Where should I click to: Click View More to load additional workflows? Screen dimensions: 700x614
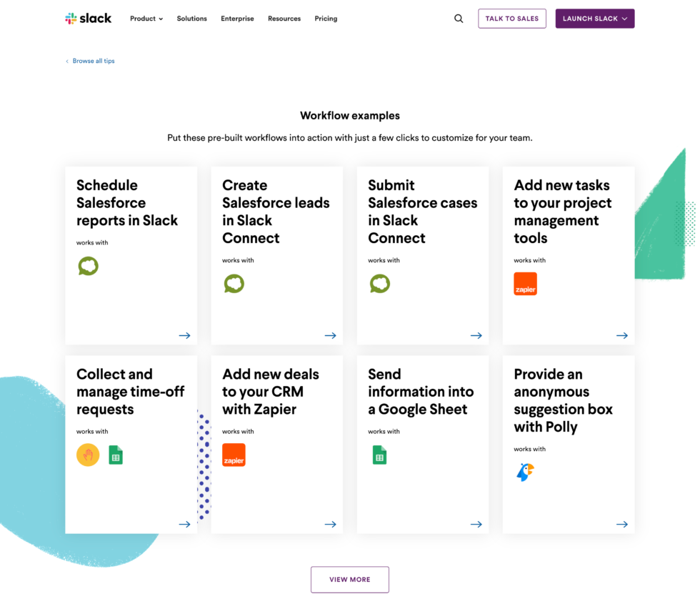349,579
